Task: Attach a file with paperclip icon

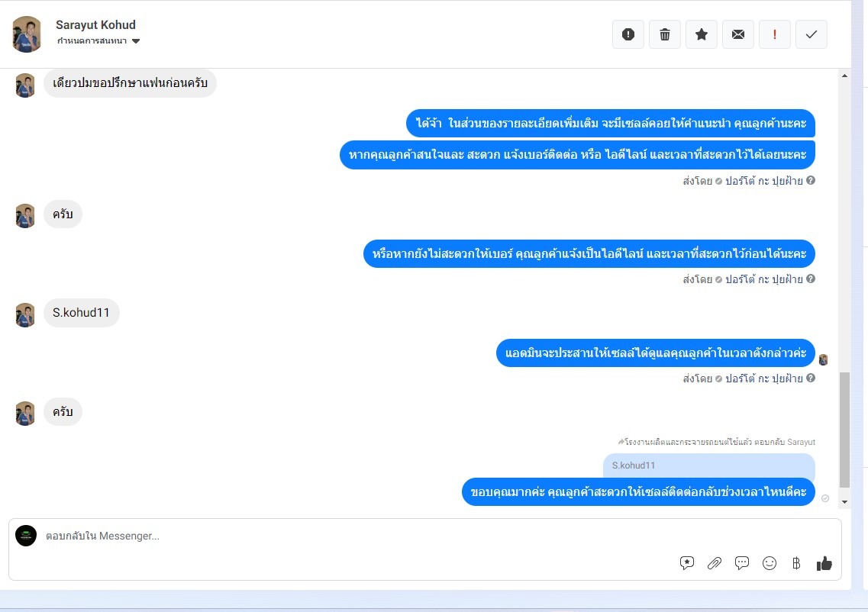Action: (x=714, y=563)
